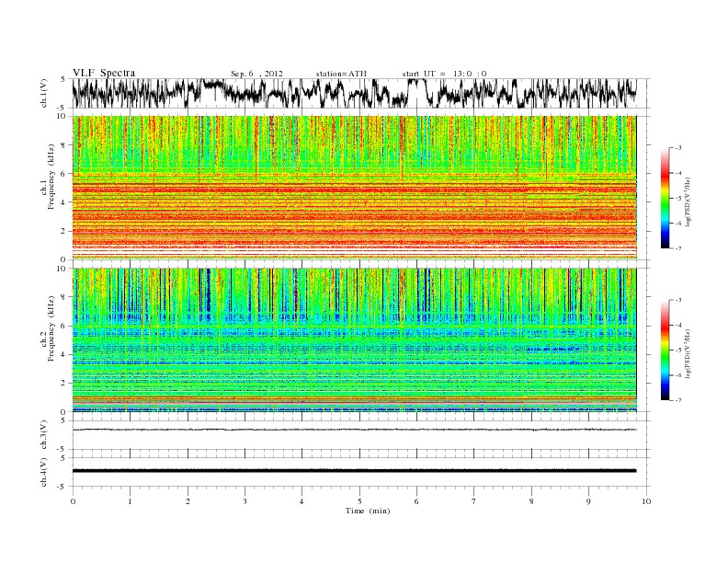Click the '-7' label on lower color bar
728x563 pixels.
click(678, 400)
